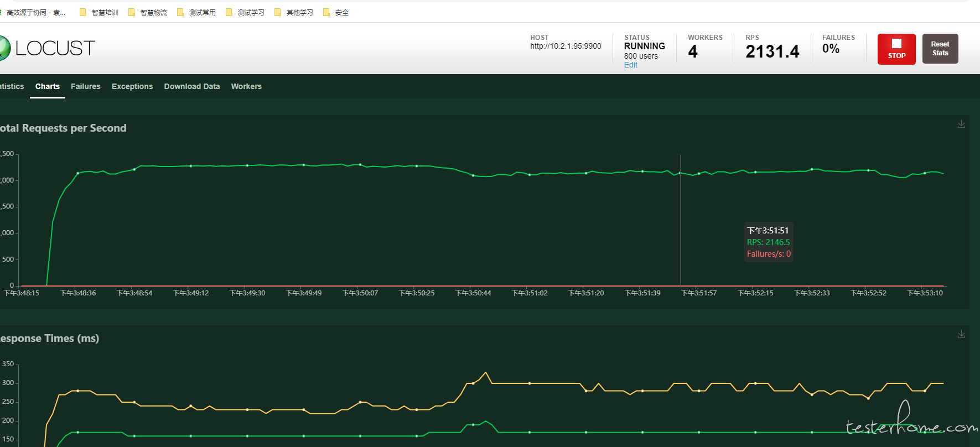The height and width of the screenshot is (447, 980).
Task: Click the 下午3:51:51 tooltip time
Action: 768,230
